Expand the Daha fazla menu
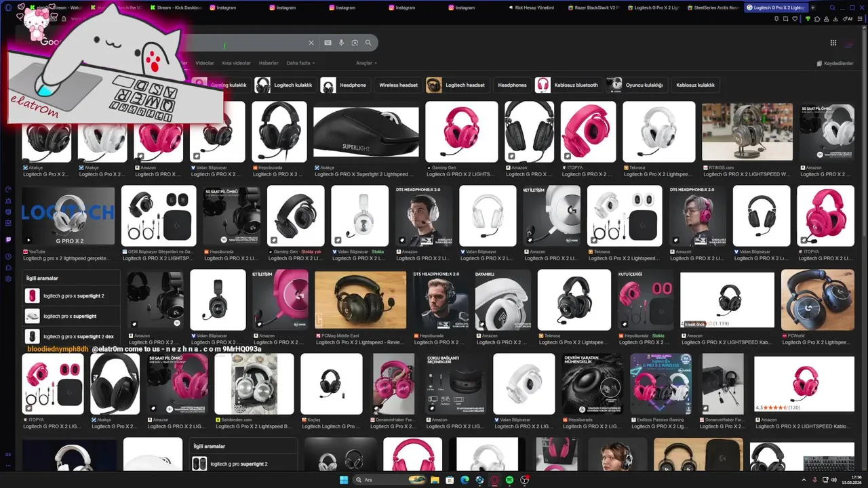Image resolution: width=868 pixels, height=488 pixels. point(300,63)
